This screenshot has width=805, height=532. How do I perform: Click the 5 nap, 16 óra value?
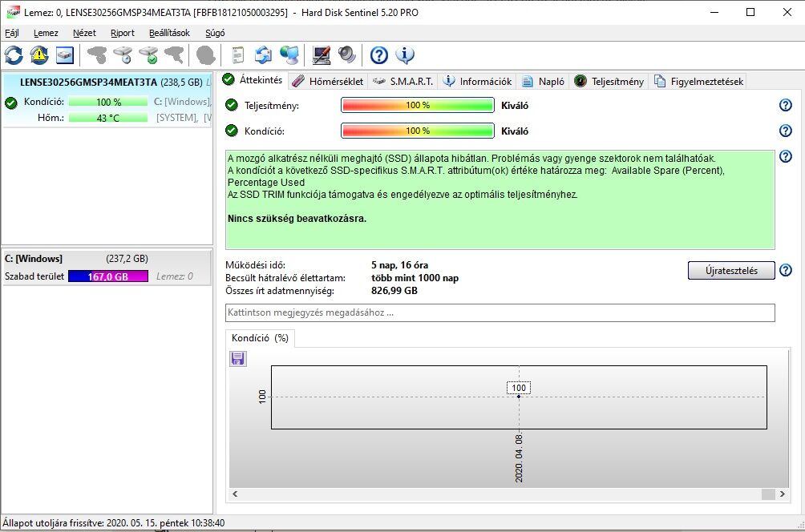click(x=399, y=265)
